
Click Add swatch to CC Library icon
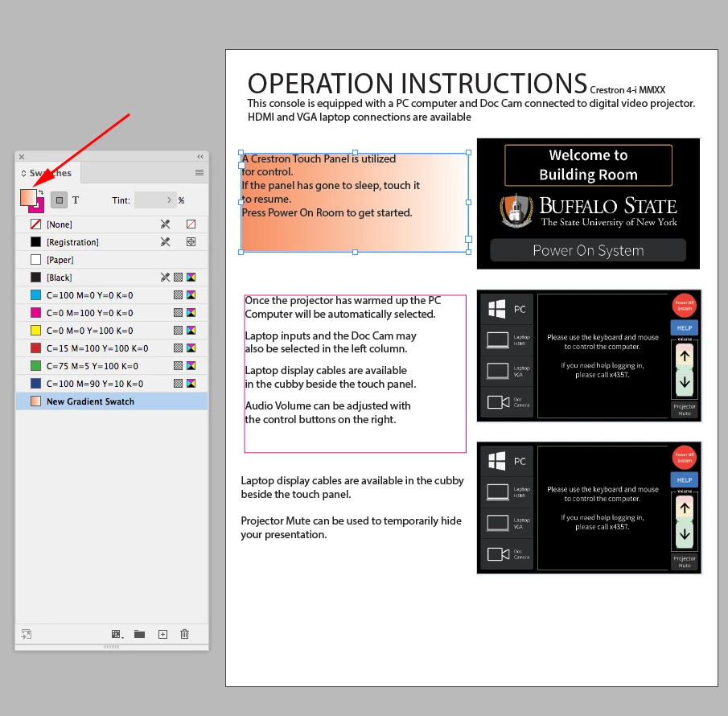[27, 634]
